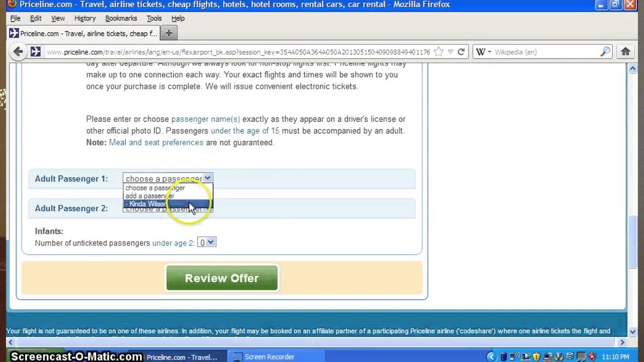Viewport: 644px width, 362px height.
Task: Open the File menu
Action: [15, 18]
